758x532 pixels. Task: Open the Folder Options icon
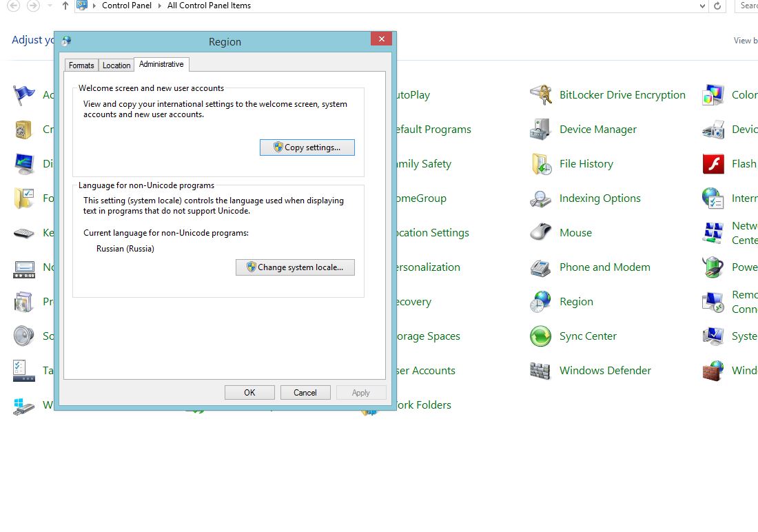[x=23, y=198]
